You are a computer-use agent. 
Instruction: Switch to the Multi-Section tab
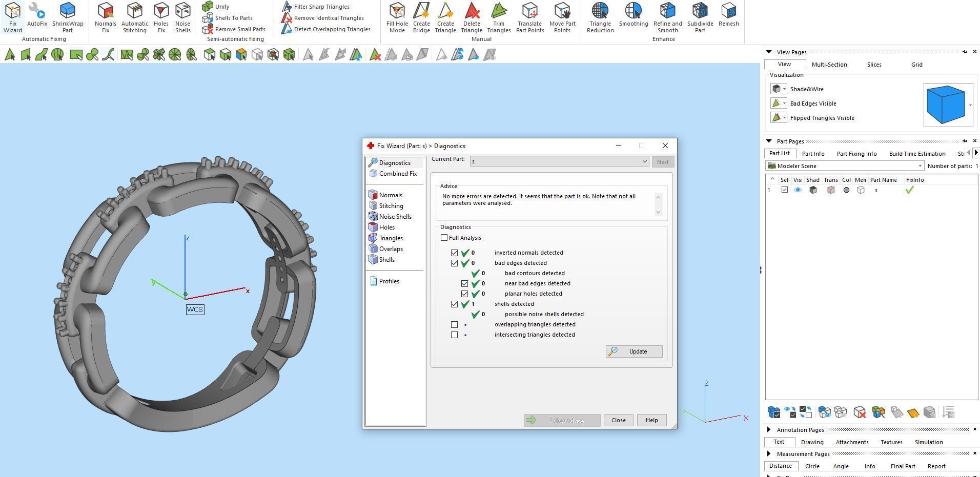point(829,65)
